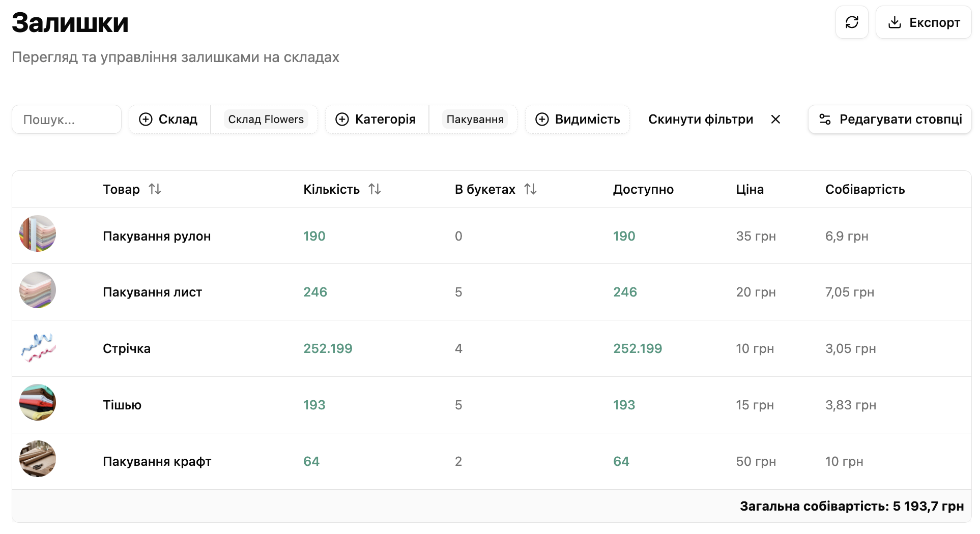Click the Доступно column header
Viewport: 980px width, 534px height.
[643, 190]
